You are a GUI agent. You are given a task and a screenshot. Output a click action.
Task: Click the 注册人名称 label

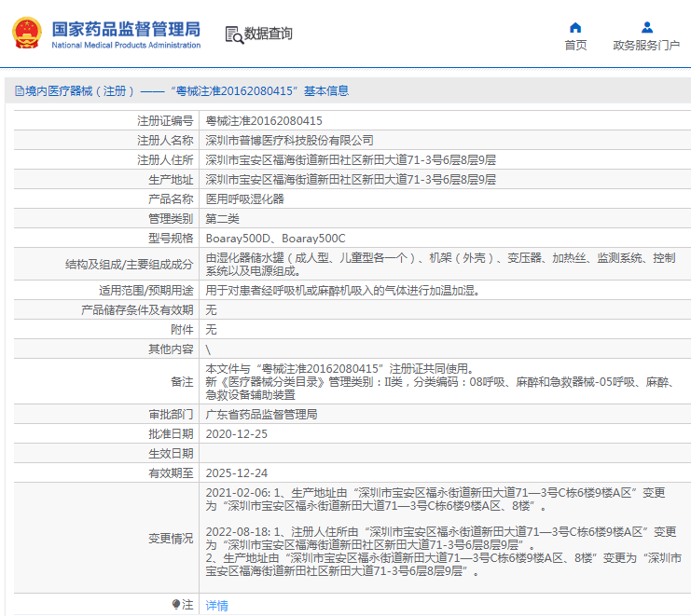coord(165,141)
